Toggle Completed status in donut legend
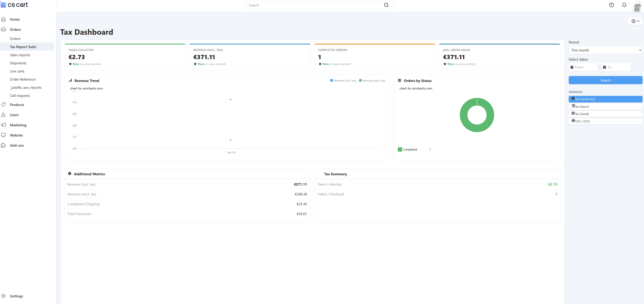Image resolution: width=644 pixels, height=304 pixels. 407,150
